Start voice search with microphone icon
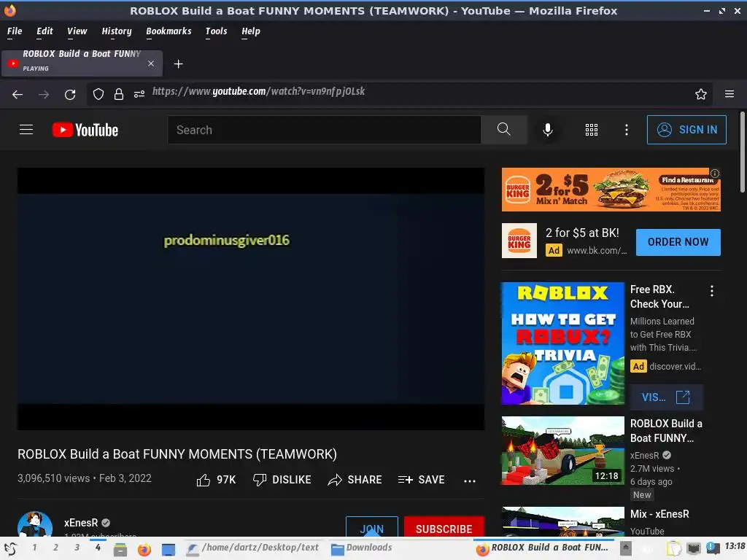Screen dimensions: 747x560 548,130
